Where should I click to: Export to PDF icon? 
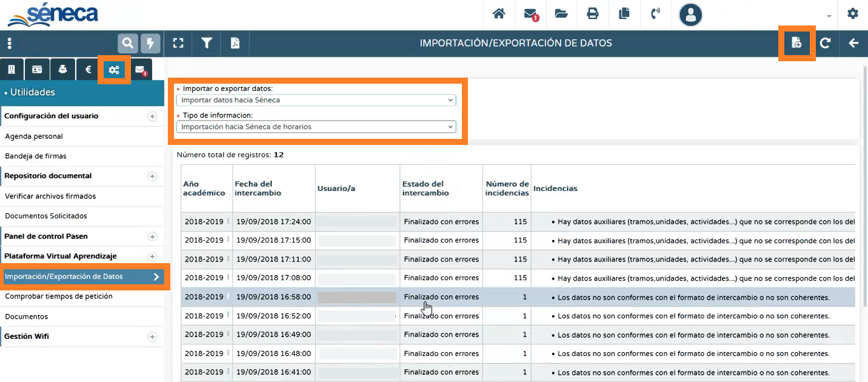pos(235,43)
